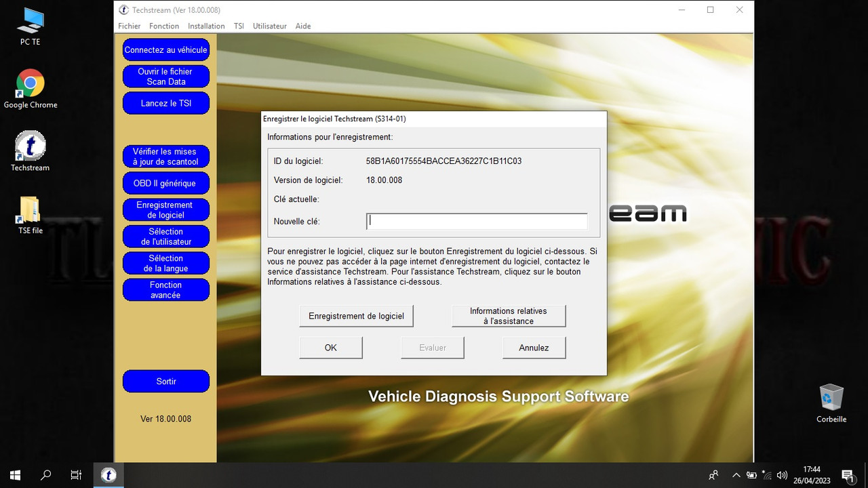
Task: Select OBD II générique button
Action: click(x=166, y=183)
